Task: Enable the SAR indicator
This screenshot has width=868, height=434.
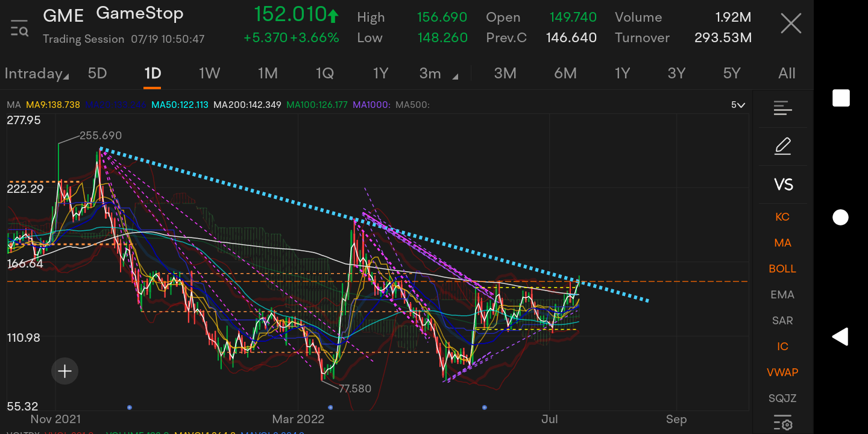Action: [782, 321]
